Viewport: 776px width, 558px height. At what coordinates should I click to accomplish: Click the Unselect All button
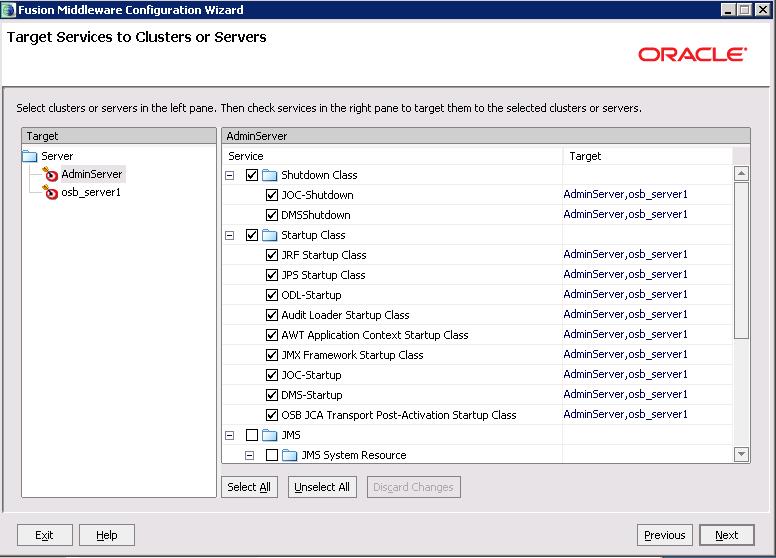[322, 487]
